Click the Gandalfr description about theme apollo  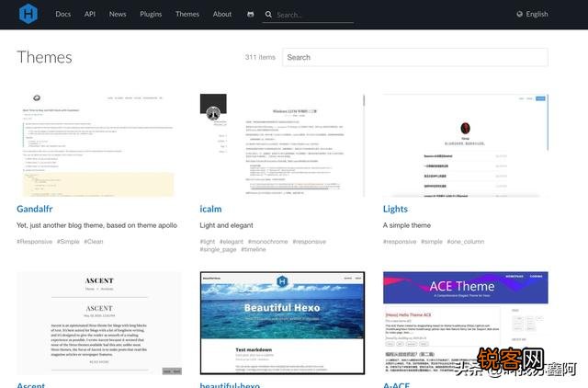(96, 225)
